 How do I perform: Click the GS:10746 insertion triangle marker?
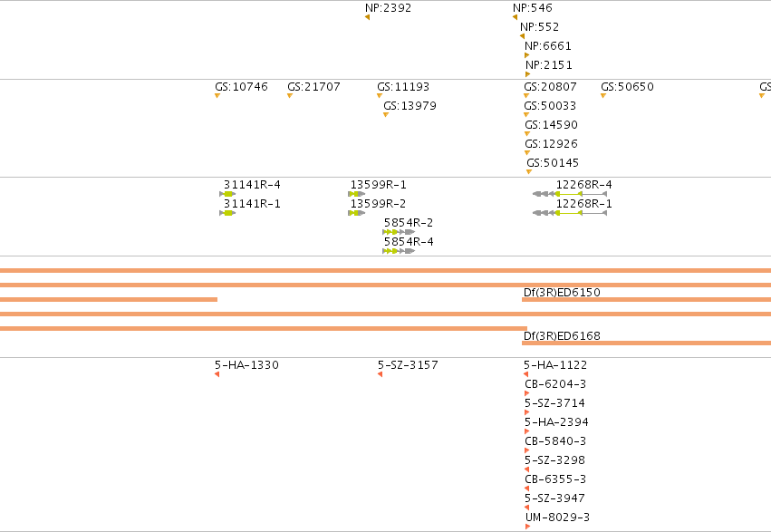pos(217,95)
